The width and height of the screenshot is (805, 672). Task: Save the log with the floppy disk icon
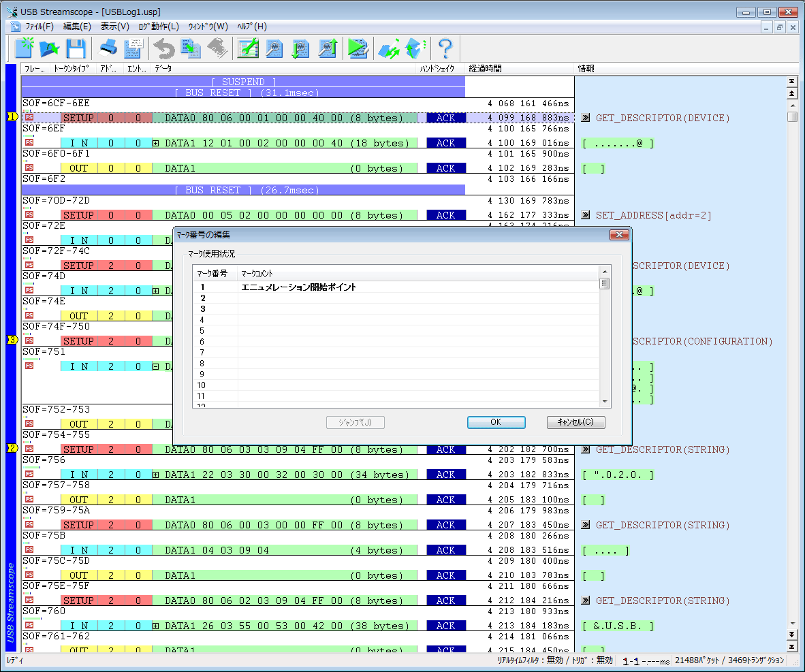76,48
